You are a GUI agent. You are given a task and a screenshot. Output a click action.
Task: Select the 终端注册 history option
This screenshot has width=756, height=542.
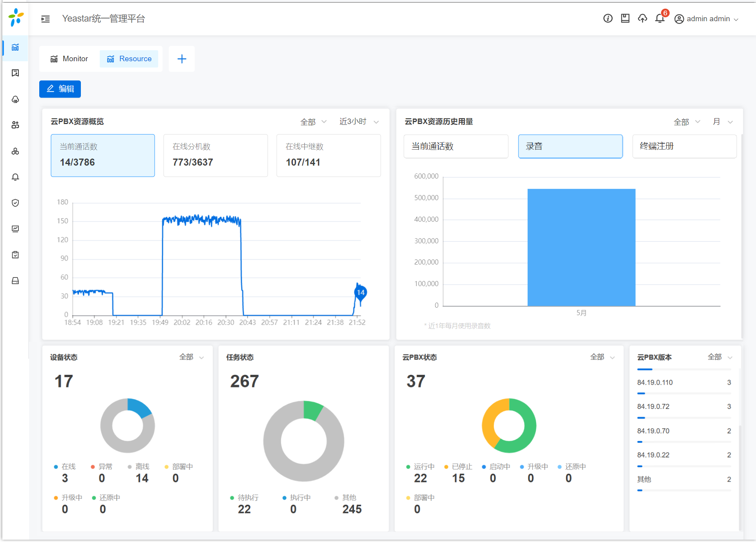(x=684, y=146)
